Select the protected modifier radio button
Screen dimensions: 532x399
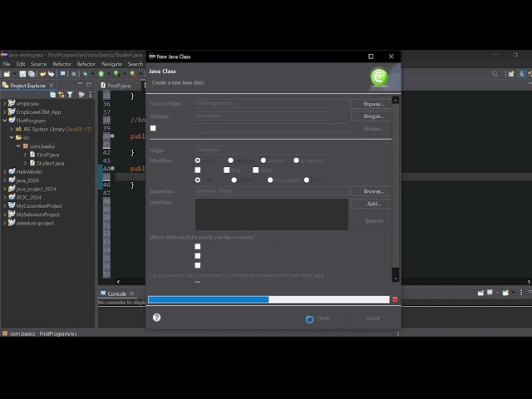(296, 160)
